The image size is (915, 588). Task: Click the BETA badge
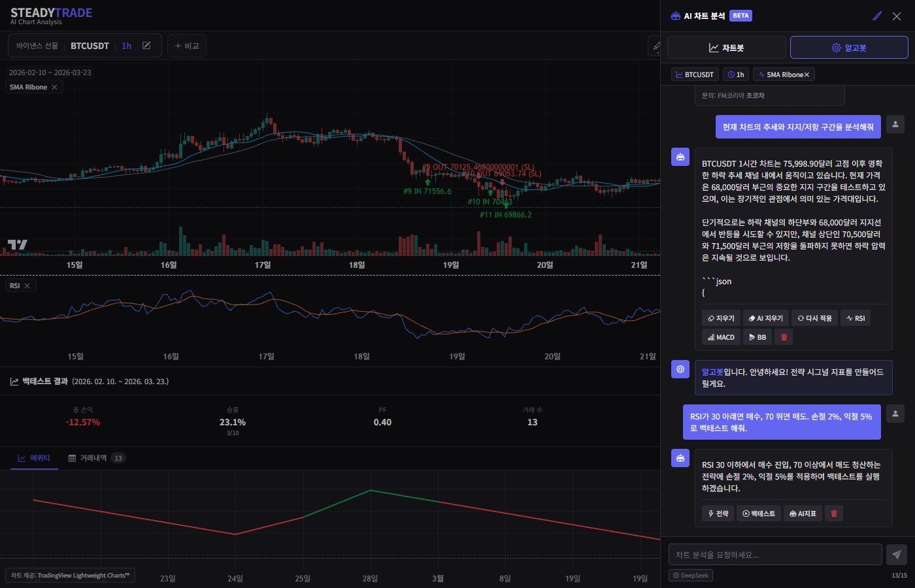point(740,16)
